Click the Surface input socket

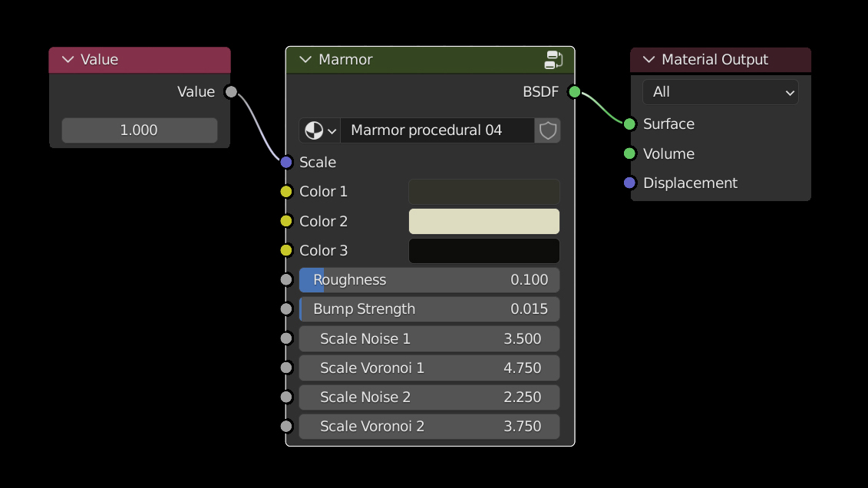coord(630,124)
